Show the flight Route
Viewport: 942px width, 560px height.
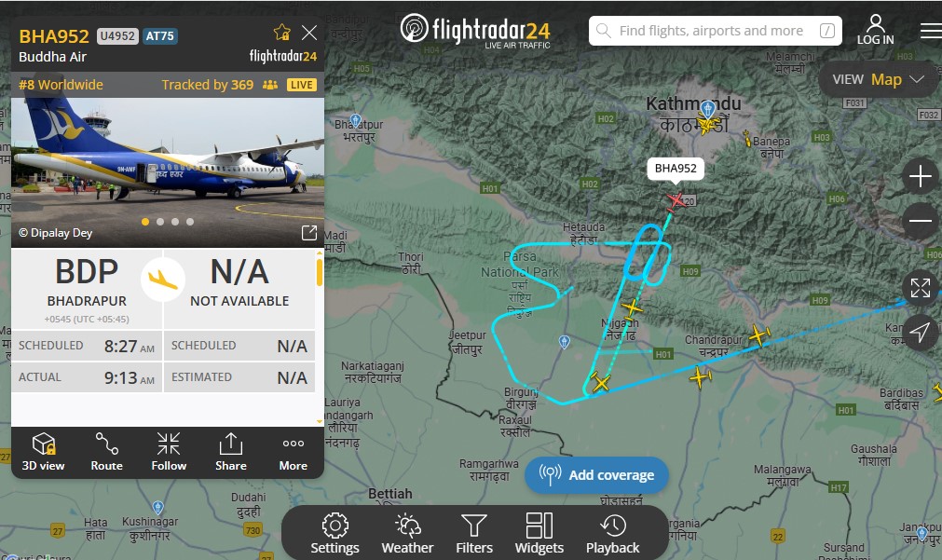106,452
